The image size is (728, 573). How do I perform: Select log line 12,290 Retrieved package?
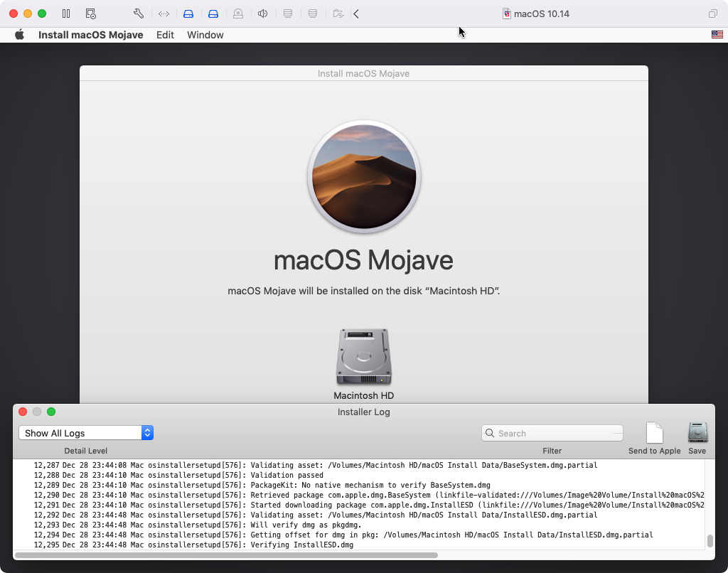(x=358, y=495)
